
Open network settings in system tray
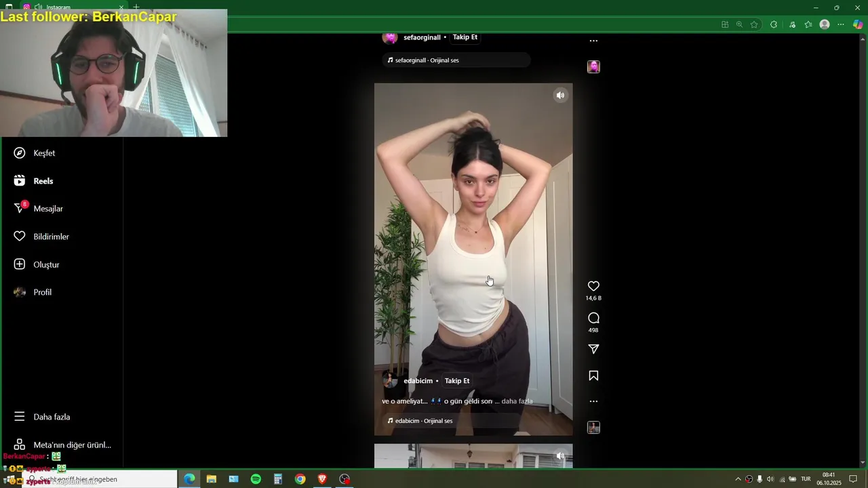(782, 479)
